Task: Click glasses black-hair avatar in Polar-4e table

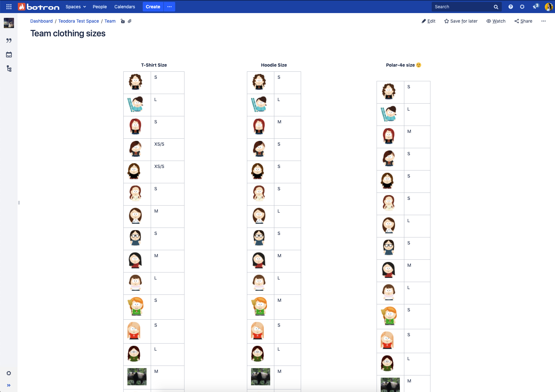Action: pyautogui.click(x=389, y=248)
